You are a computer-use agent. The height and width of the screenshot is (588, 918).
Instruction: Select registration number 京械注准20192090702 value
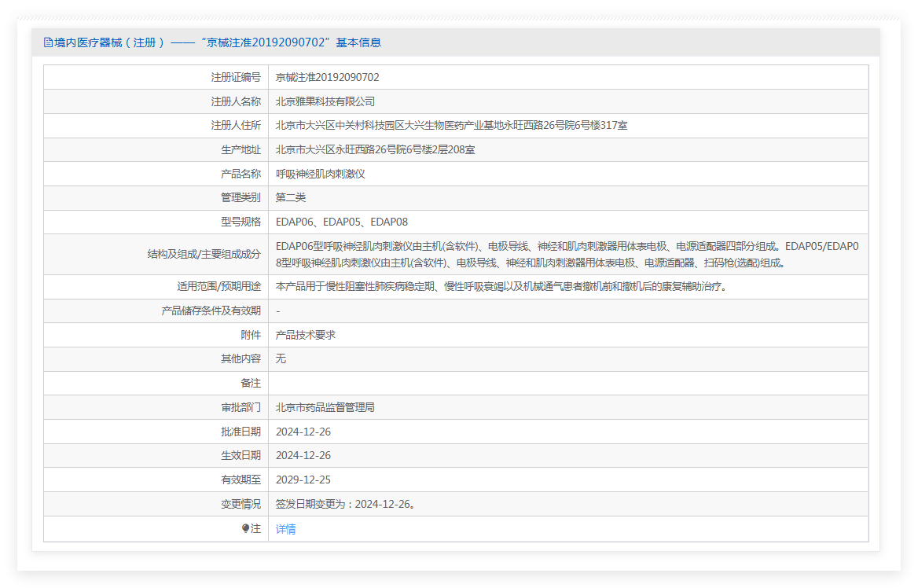(327, 77)
